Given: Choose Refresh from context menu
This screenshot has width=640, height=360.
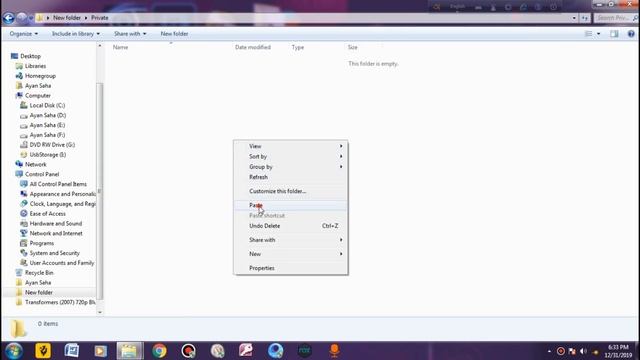Looking at the screenshot, I should click(291, 177).
